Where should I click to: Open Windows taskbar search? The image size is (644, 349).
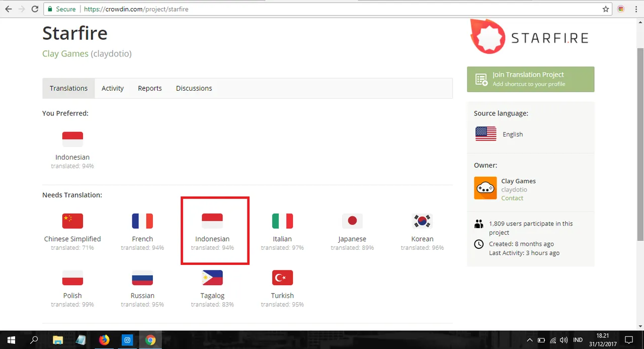(34, 340)
